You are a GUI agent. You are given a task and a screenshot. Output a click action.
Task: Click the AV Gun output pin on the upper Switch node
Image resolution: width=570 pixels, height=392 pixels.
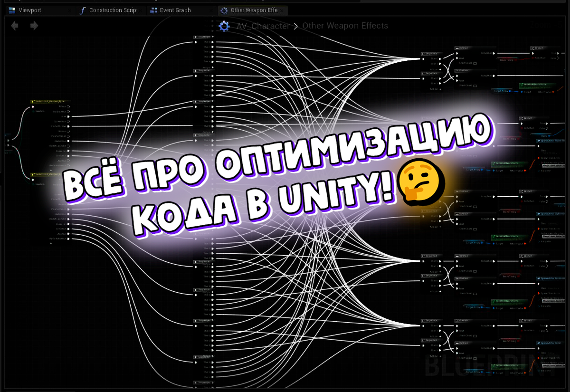[x=68, y=106]
